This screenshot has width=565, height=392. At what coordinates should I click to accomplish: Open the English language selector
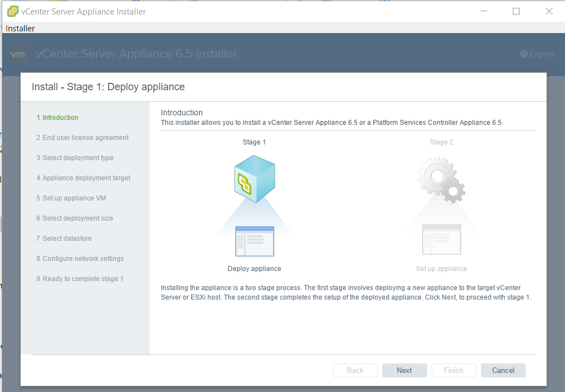point(537,54)
